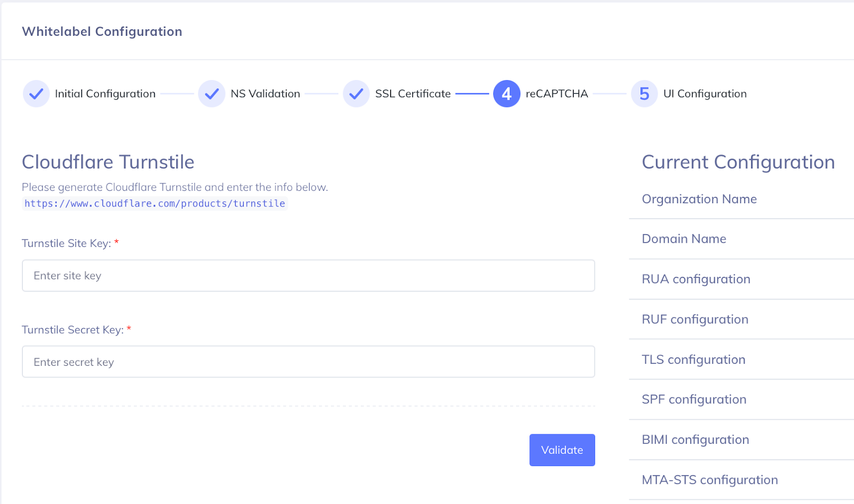Select MTA-STS configuration row

point(742,480)
